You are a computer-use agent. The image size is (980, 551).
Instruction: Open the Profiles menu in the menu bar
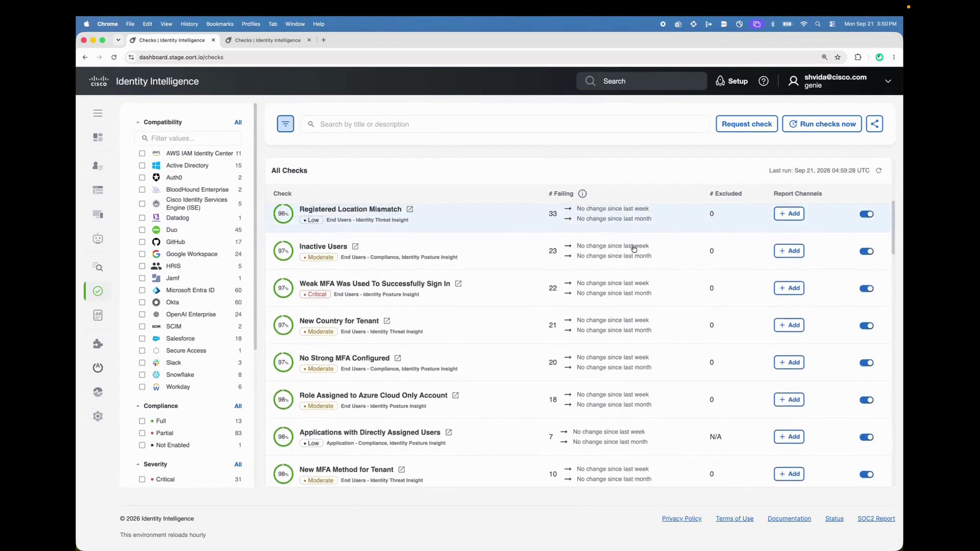251,24
